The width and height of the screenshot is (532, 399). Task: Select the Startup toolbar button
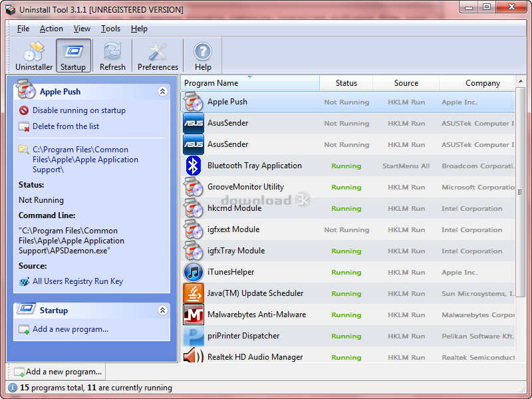coord(73,56)
